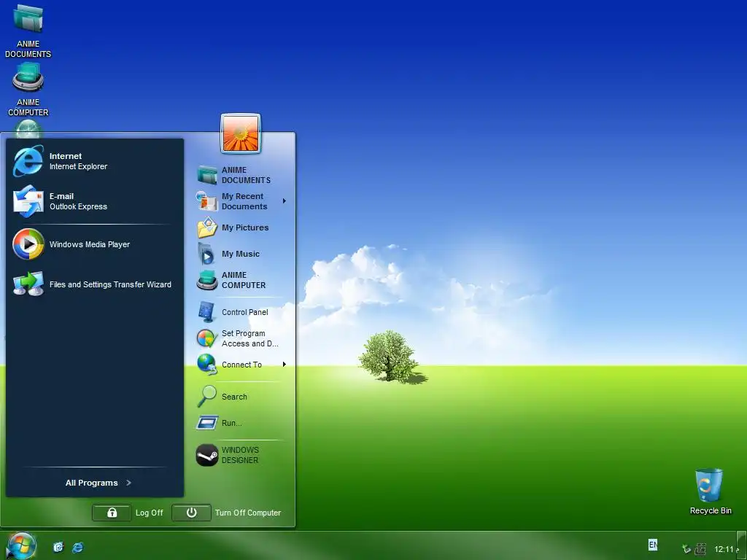Choose Run... menu entry text
The width and height of the screenshot is (747, 560).
coord(231,423)
